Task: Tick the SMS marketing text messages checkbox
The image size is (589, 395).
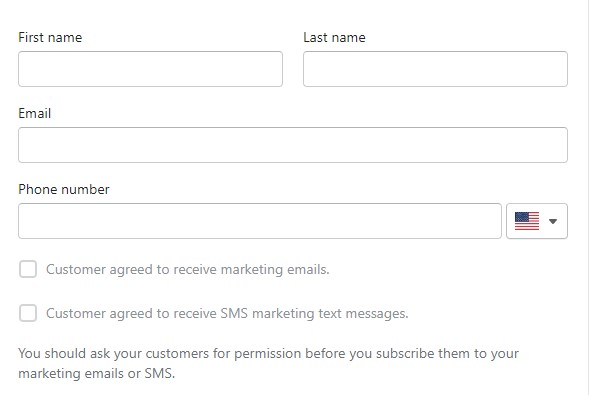Action: pos(28,313)
